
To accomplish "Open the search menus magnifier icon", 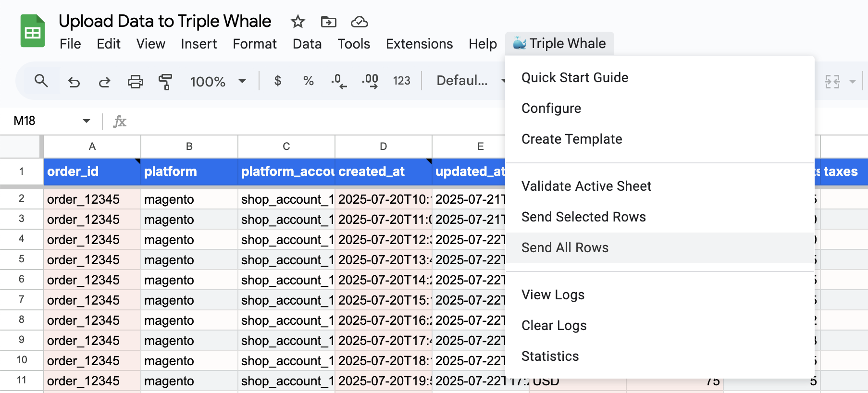I will coord(41,81).
